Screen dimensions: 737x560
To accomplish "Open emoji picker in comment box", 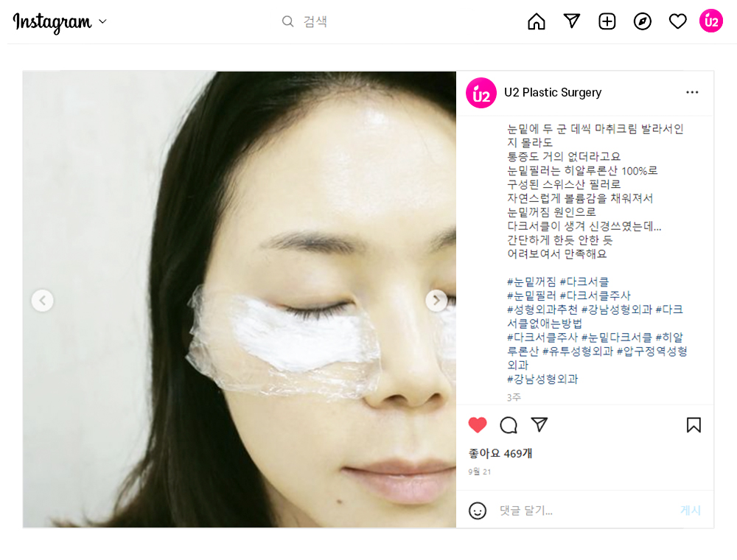I will 478,510.
